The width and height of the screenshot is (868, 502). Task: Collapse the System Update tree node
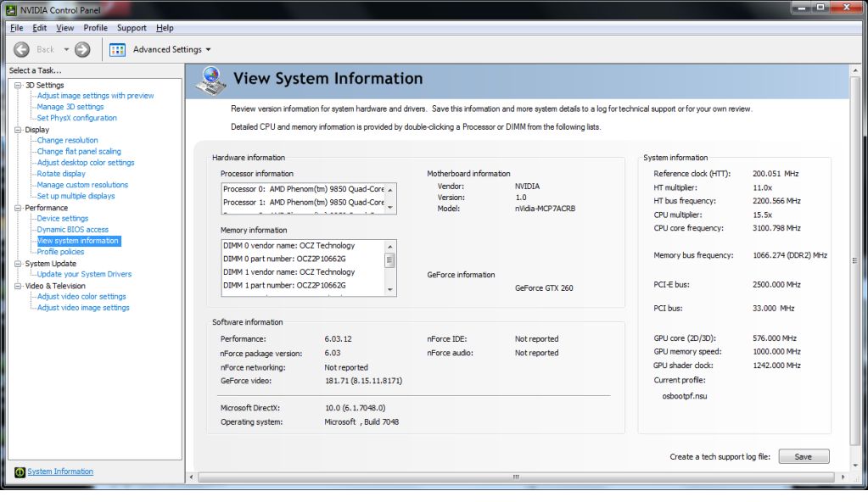(x=18, y=264)
